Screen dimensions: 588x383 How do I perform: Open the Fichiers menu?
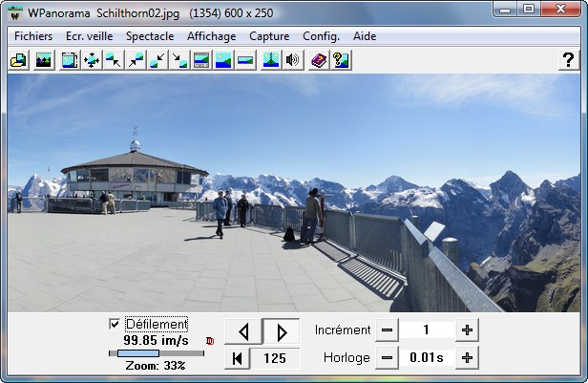pos(33,36)
